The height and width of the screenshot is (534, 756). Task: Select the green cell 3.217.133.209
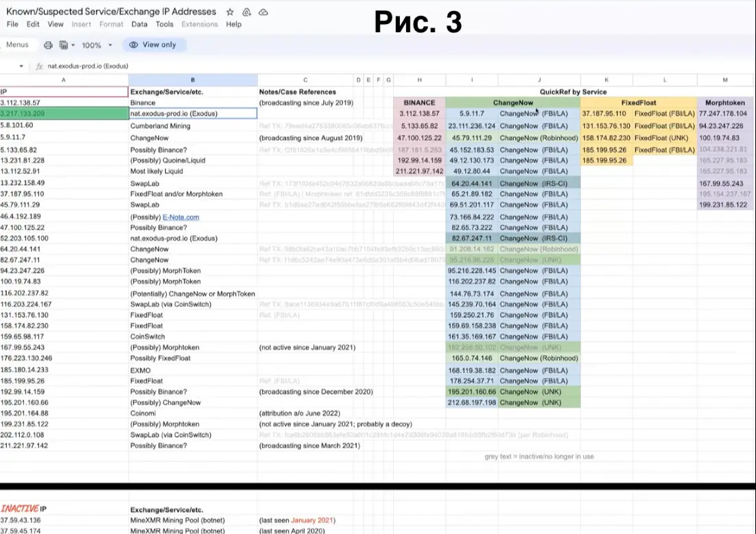coord(64,114)
